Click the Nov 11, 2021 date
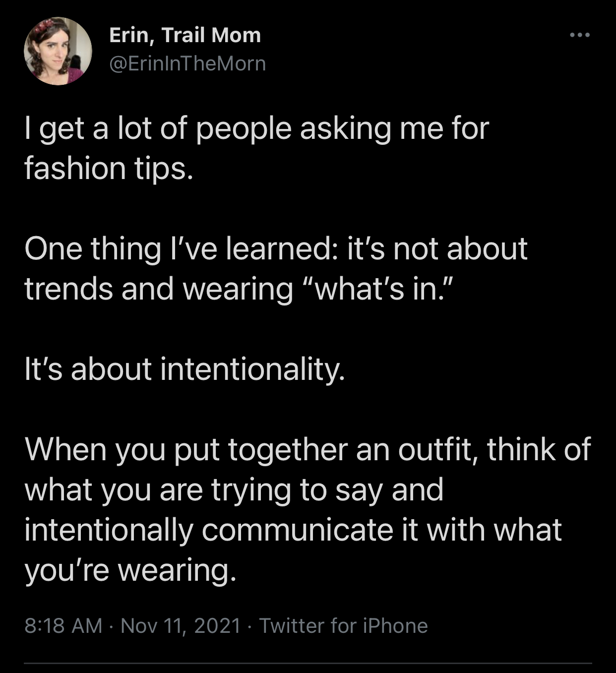Viewport: 616px width, 673px height. (x=181, y=626)
